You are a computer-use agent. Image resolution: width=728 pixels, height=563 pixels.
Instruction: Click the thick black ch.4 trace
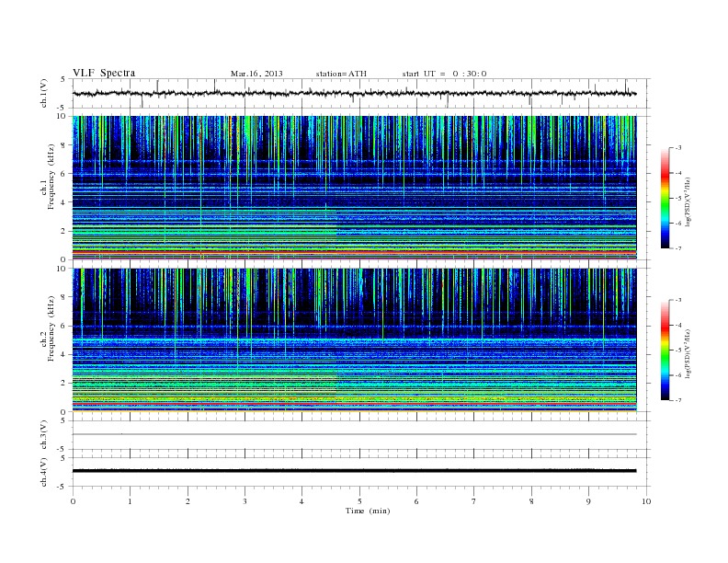pos(354,471)
